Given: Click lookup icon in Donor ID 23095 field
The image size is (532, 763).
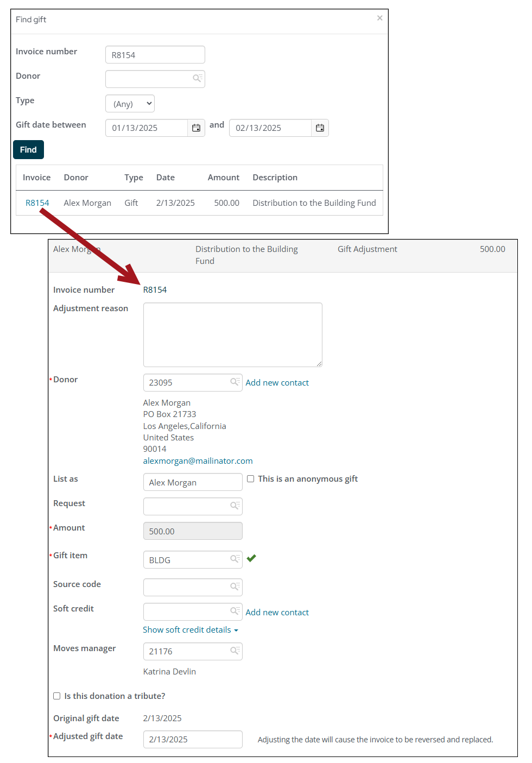Looking at the screenshot, I should point(235,382).
